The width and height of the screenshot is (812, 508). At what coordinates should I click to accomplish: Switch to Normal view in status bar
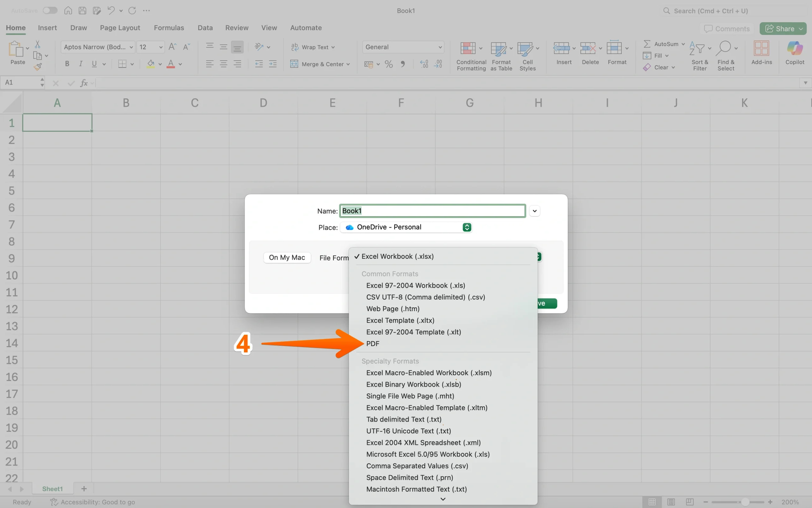coord(652,502)
